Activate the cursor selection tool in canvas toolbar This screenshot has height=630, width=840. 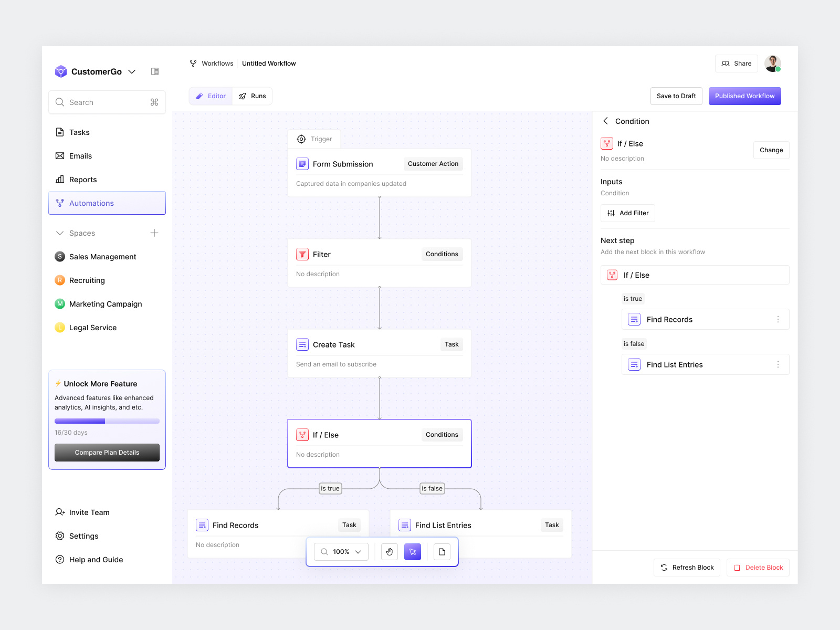pyautogui.click(x=413, y=552)
